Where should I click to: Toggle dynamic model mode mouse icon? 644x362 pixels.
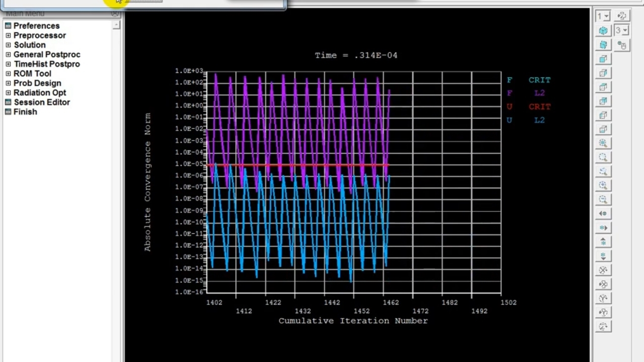[x=622, y=45]
